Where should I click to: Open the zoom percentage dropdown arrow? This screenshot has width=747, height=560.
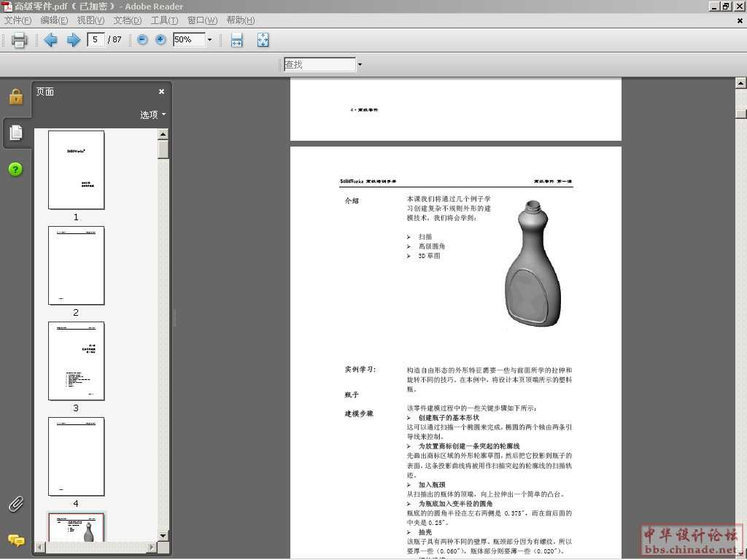coord(209,39)
